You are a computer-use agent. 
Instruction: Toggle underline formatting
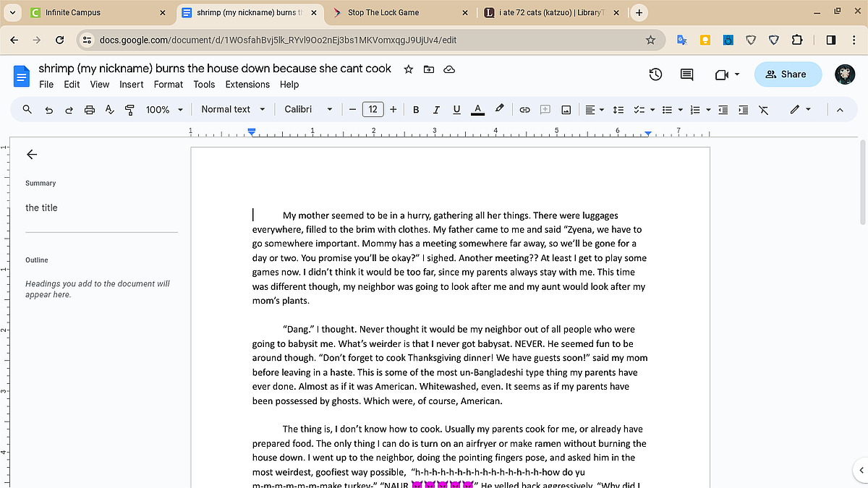pos(456,109)
